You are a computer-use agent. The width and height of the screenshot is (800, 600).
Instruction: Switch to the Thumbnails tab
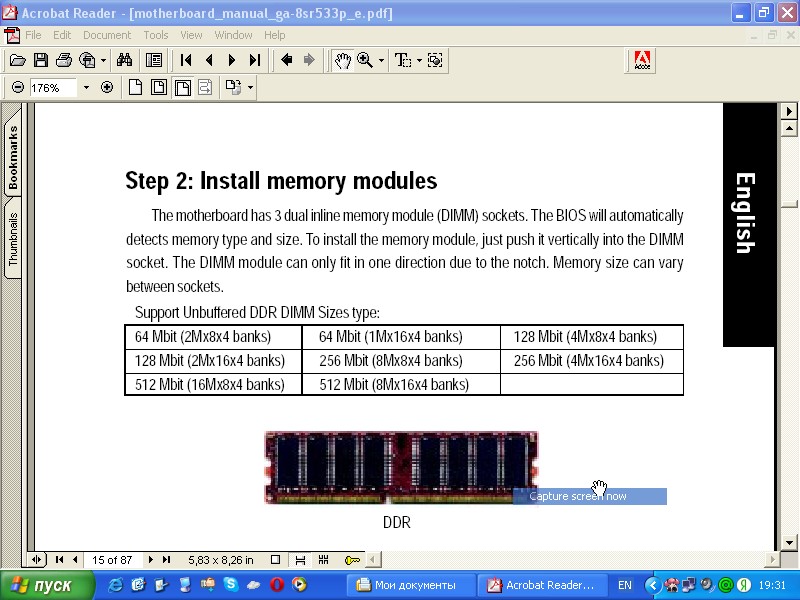[x=12, y=238]
